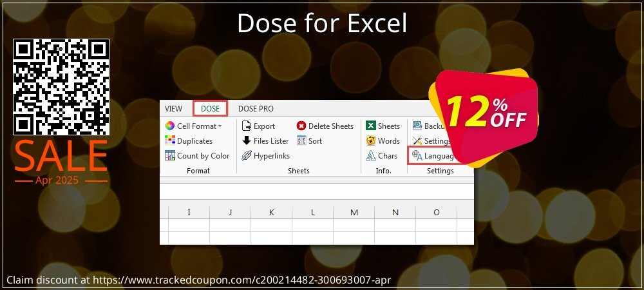The width and height of the screenshot is (644, 290).
Task: Click the Format group label
Action: (198, 171)
